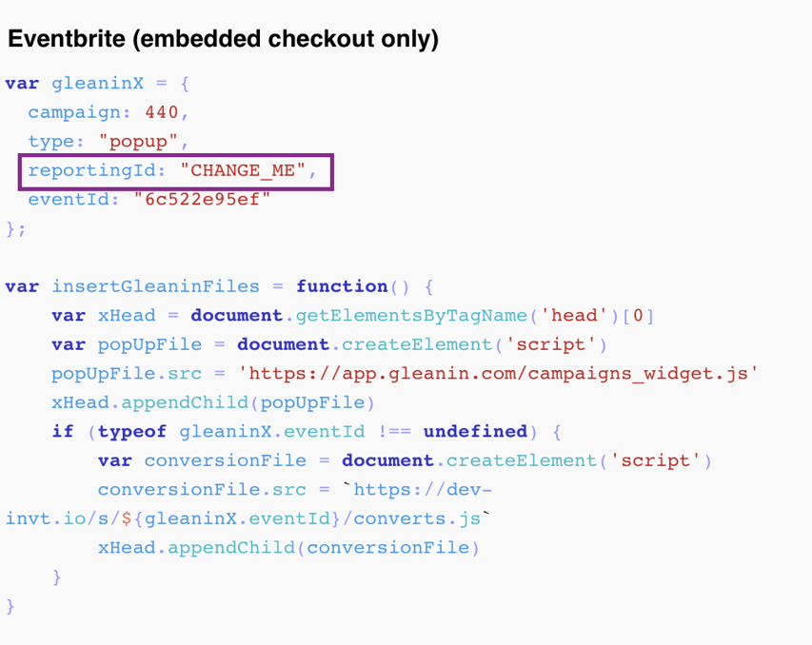
Task: Click the Eventbrite embedded checkout heading
Action: pos(223,39)
